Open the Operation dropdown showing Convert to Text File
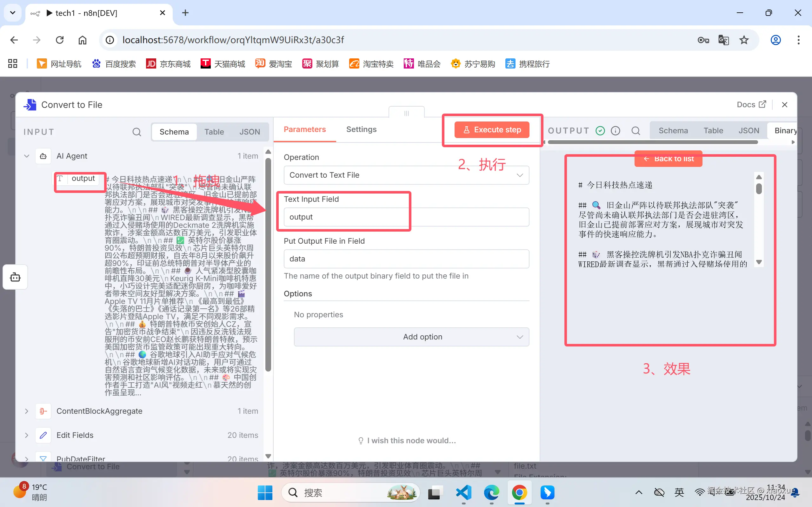 tap(406, 175)
